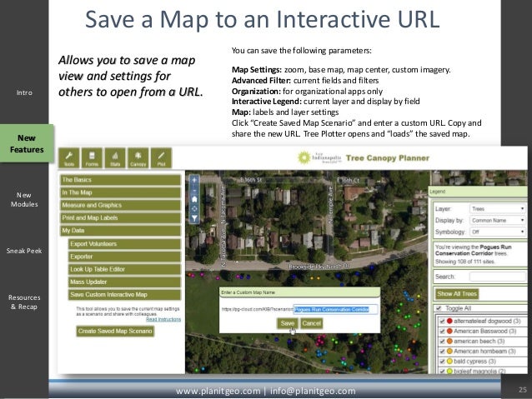Expand The Basics section
Viewport: 532px width, 399px height.
[120, 180]
